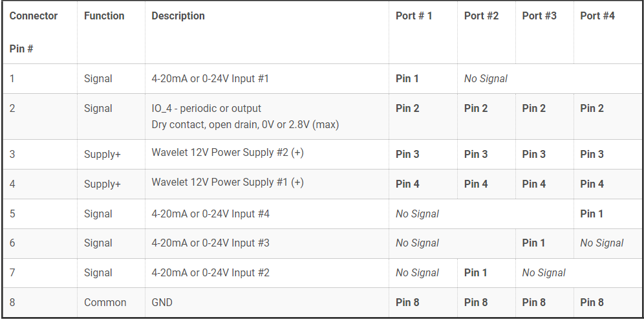The width and height of the screenshot is (644, 319).
Task: Select Pin 8 under Port #3
Action: pyautogui.click(x=533, y=303)
